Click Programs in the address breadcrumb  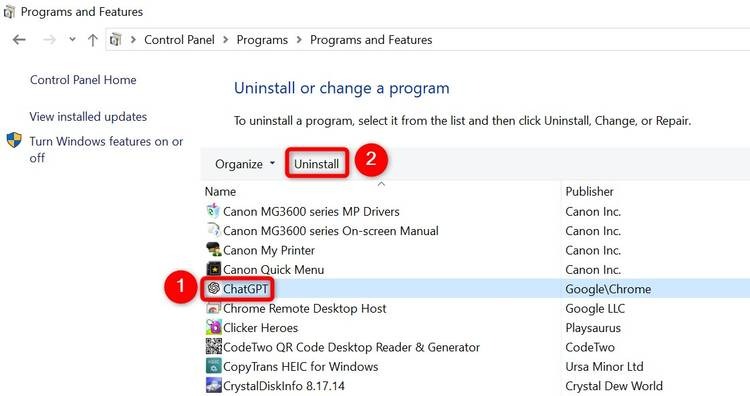point(262,40)
